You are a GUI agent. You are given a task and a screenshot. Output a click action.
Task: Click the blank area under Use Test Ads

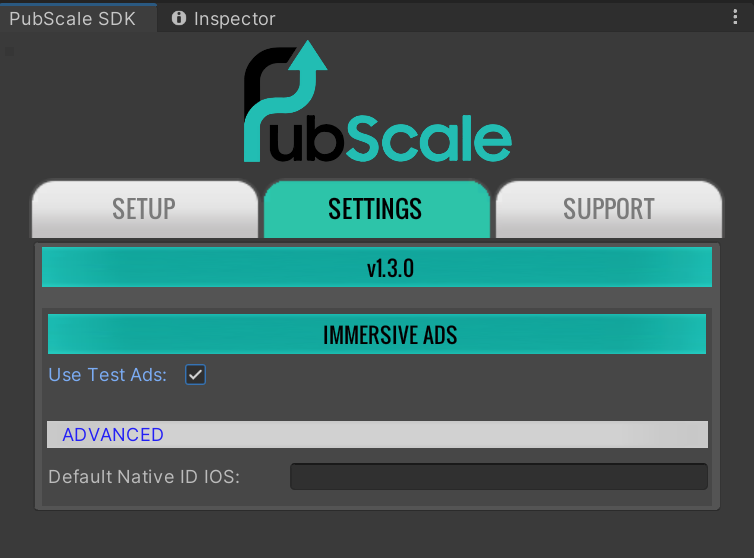point(376,402)
